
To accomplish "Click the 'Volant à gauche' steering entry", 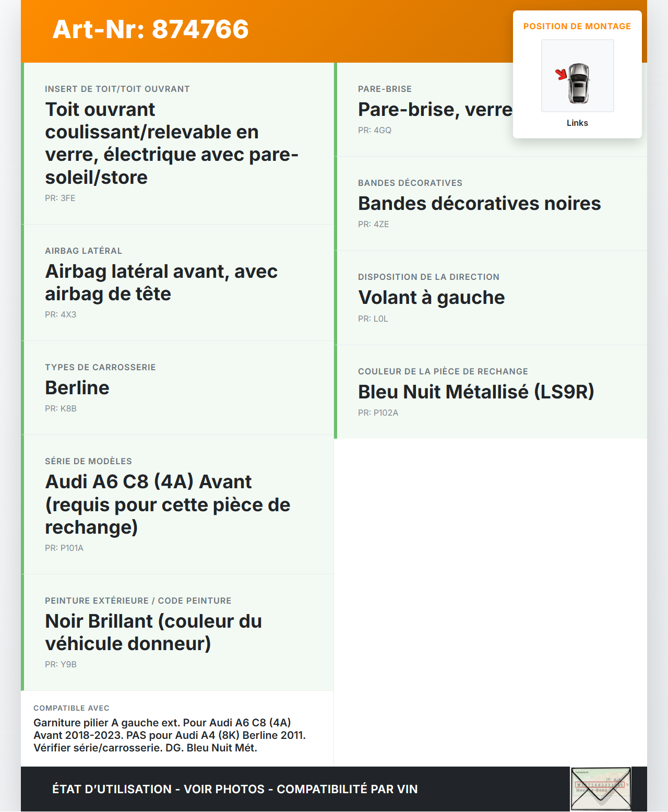I will (x=431, y=298).
